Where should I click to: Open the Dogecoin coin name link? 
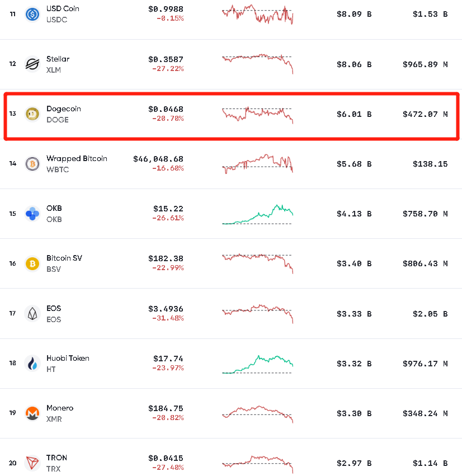(x=63, y=109)
